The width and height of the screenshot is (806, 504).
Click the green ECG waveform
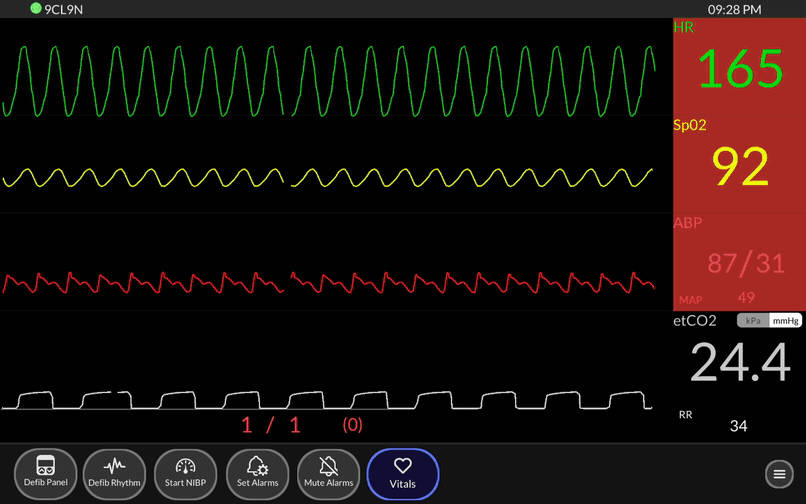pyautogui.click(x=329, y=81)
